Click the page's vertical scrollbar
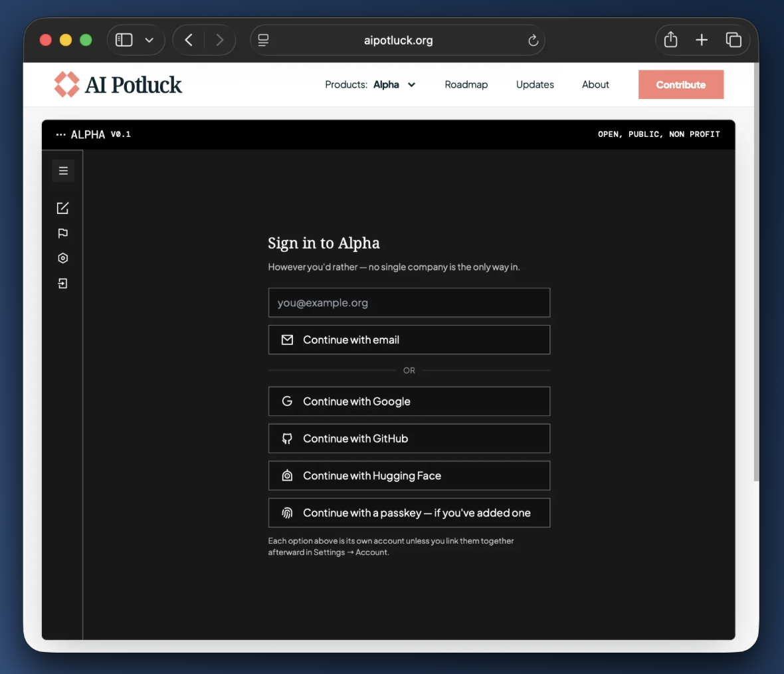The image size is (784, 674). pos(756,273)
